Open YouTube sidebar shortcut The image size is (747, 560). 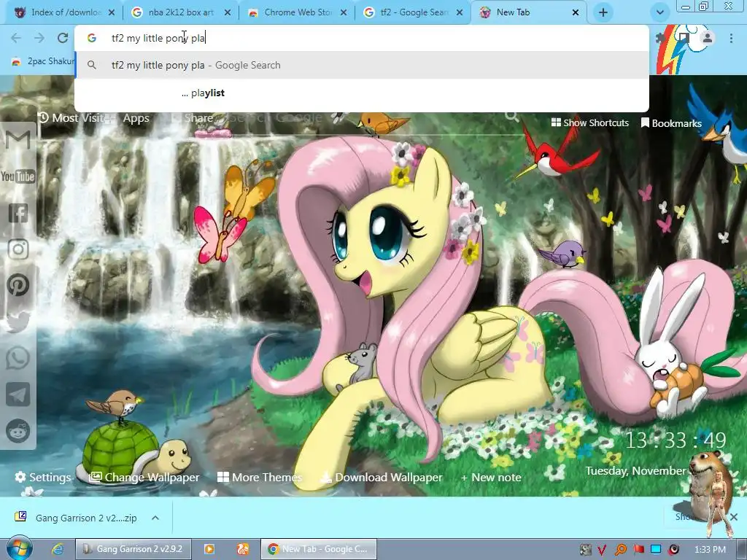(x=18, y=176)
